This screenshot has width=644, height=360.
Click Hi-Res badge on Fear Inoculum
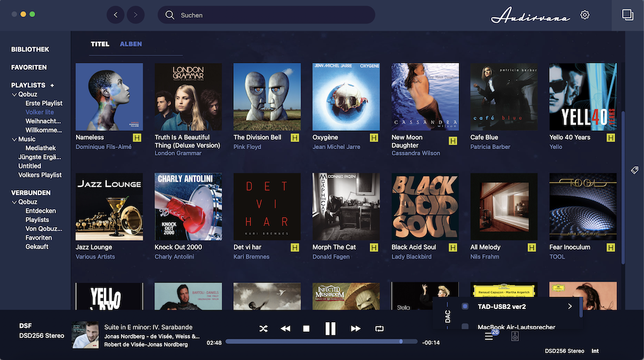tap(611, 247)
